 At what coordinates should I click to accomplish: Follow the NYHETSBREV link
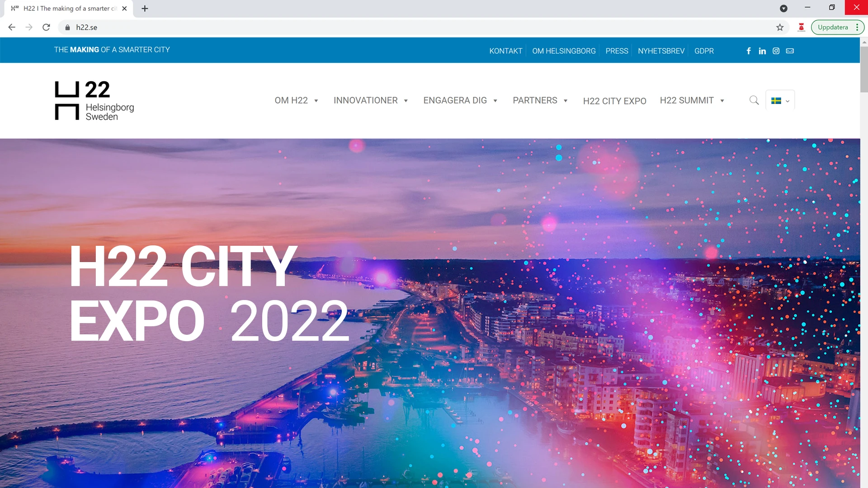661,51
